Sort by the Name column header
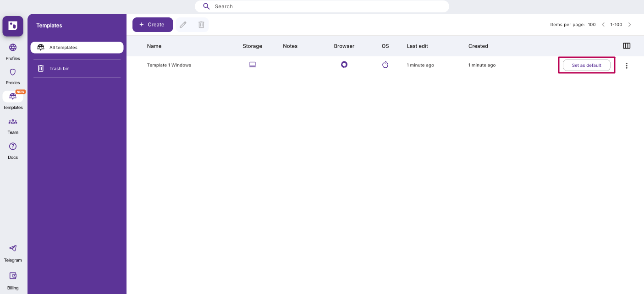Screen dimensions: 644x294 (x=154, y=46)
